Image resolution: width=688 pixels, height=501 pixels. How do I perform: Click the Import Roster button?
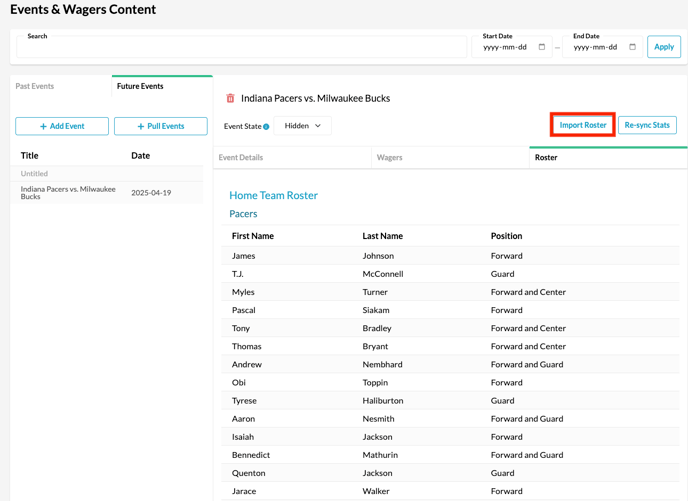click(583, 125)
